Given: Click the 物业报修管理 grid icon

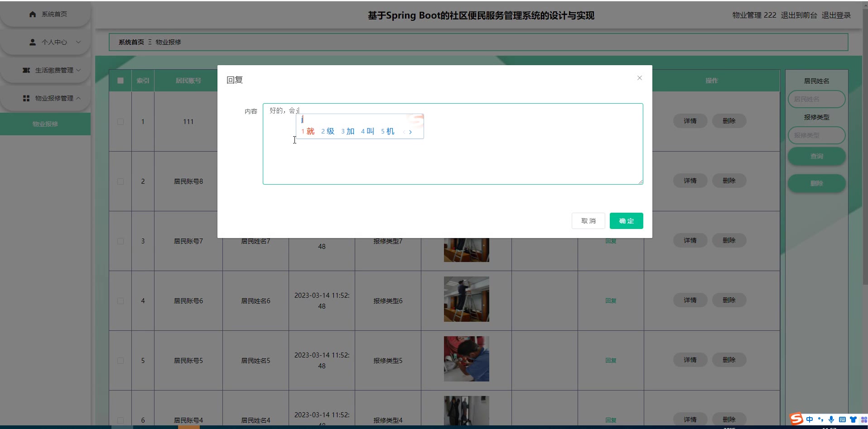Looking at the screenshot, I should (26, 98).
